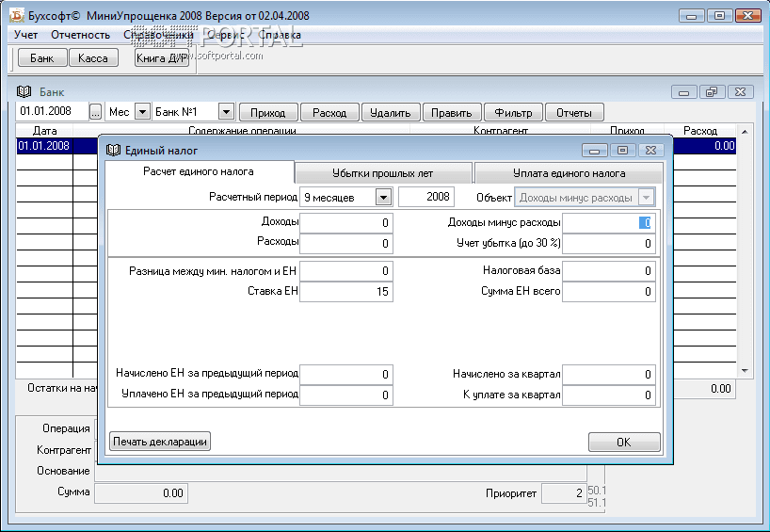Image resolution: width=770 pixels, height=532 pixels.
Task: Click Разница между мин. налогом и ЕН field
Action: [346, 271]
